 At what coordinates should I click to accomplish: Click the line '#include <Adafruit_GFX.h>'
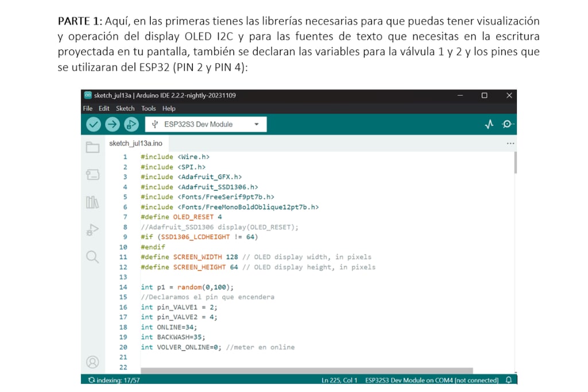click(x=191, y=177)
